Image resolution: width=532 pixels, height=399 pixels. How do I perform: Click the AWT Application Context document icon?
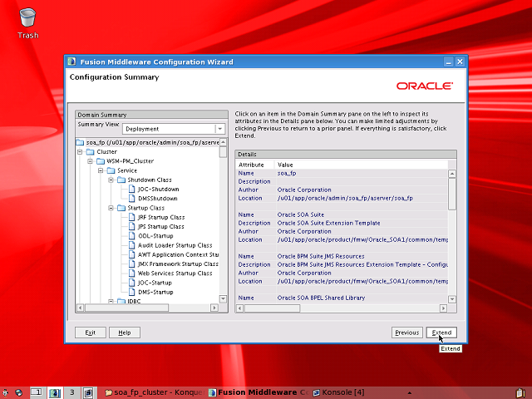click(132, 254)
